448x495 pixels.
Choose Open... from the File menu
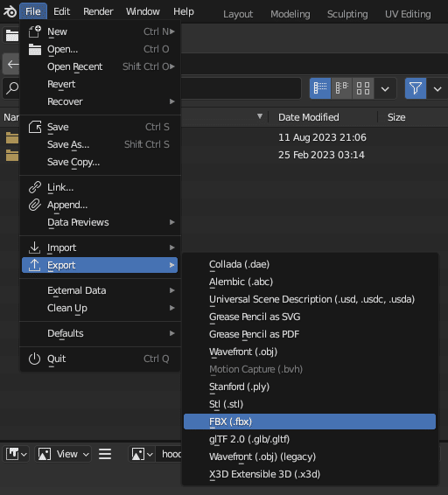click(x=100, y=49)
